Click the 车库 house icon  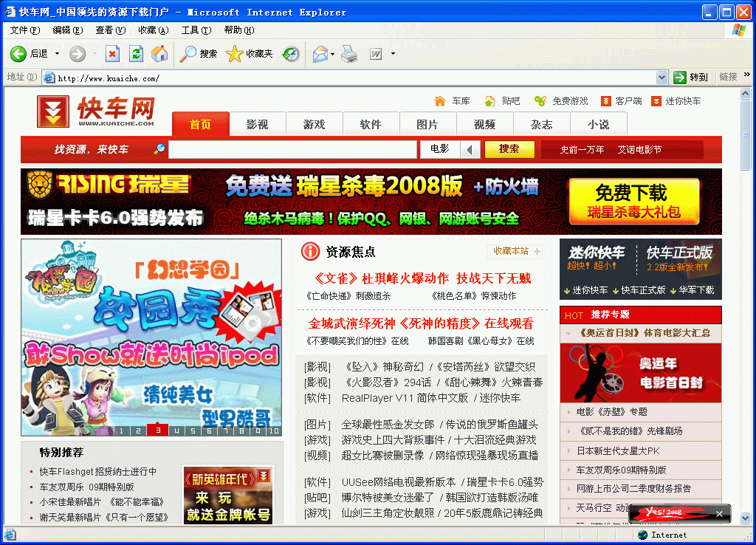pyautogui.click(x=440, y=100)
